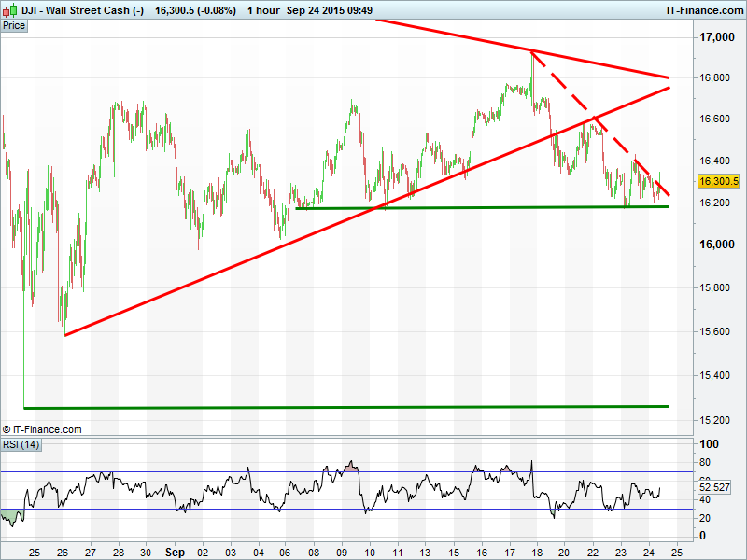Viewport: 747px width, 560px height.
Task: Click the RSI (14) indicator label
Action: click(21, 443)
